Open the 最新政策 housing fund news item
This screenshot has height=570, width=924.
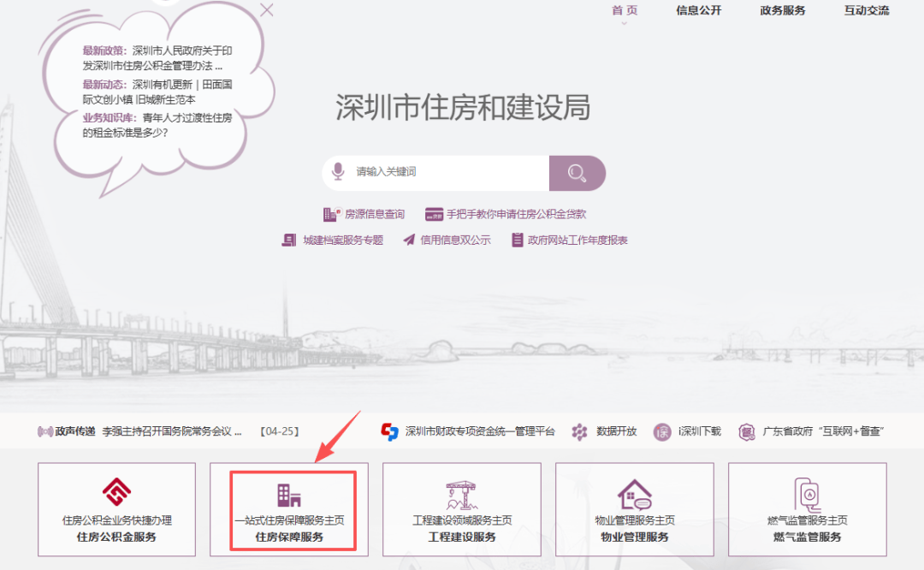click(157, 58)
